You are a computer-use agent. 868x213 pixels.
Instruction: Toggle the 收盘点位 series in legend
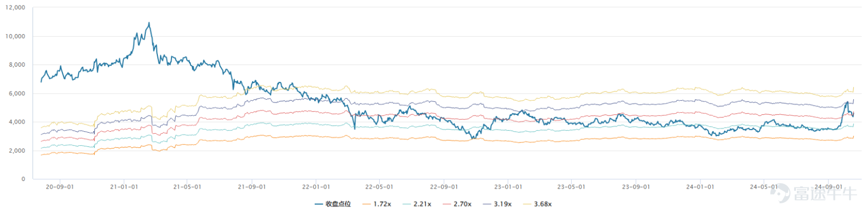333,204
